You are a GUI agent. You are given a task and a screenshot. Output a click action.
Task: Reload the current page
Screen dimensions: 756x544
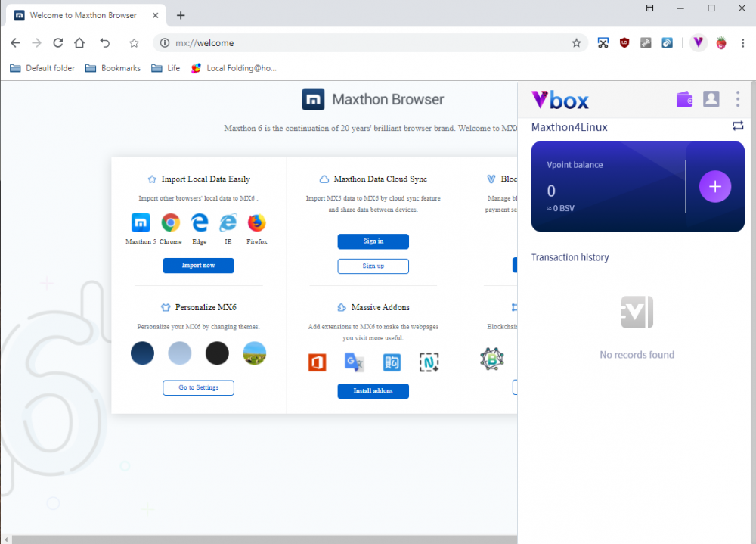click(x=57, y=43)
